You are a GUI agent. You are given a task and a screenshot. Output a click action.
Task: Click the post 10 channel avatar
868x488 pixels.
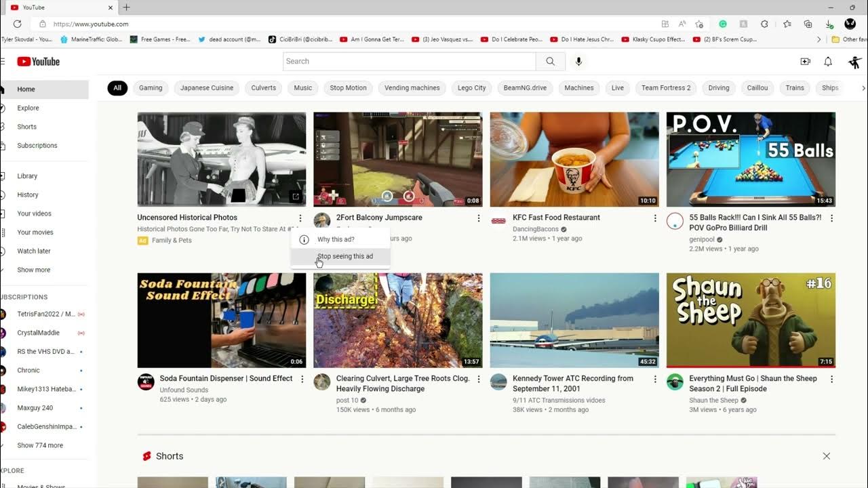click(322, 382)
